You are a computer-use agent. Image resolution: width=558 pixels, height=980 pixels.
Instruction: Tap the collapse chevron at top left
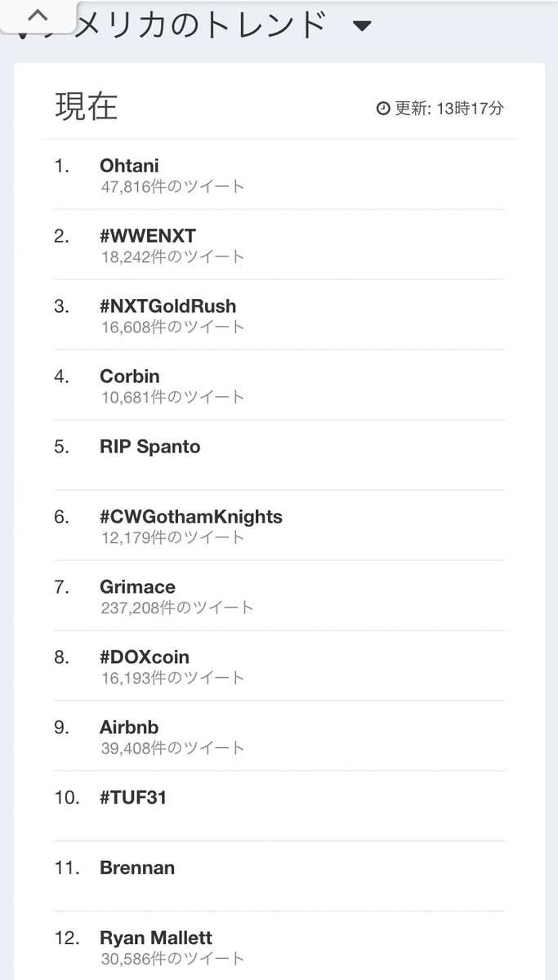[x=37, y=16]
